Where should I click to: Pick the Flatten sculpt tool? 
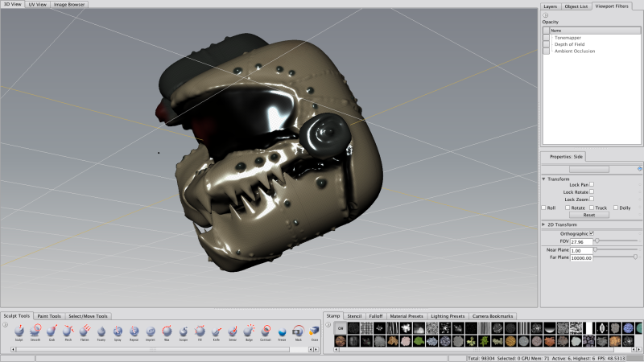pyautogui.click(x=85, y=331)
